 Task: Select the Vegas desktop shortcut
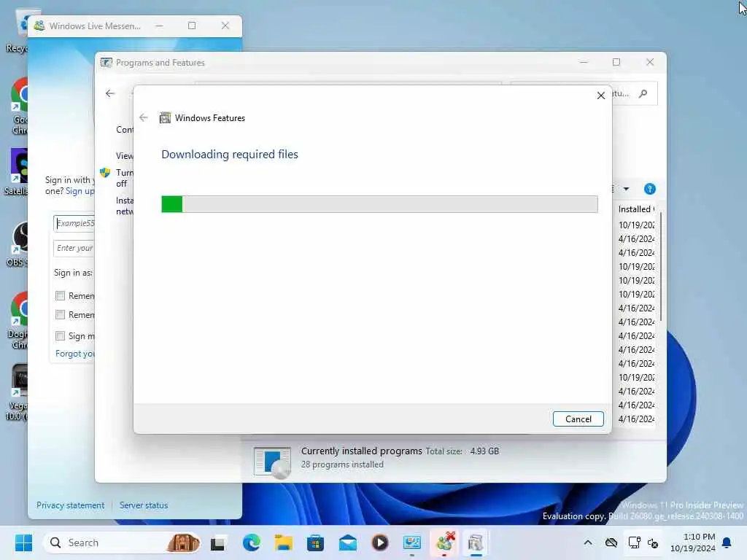(x=18, y=392)
